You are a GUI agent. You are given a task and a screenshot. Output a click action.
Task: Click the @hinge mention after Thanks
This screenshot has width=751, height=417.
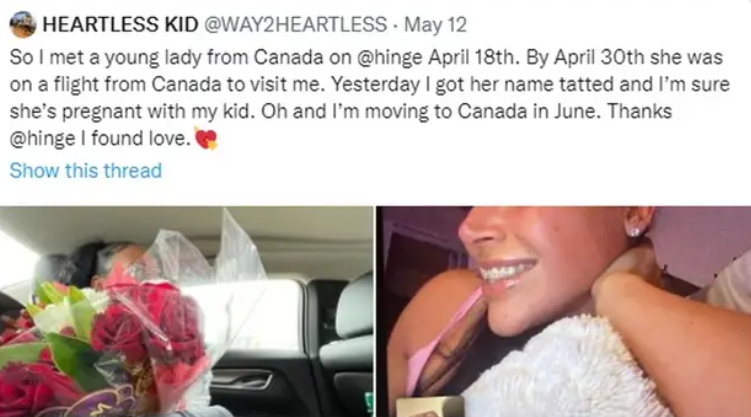point(42,139)
